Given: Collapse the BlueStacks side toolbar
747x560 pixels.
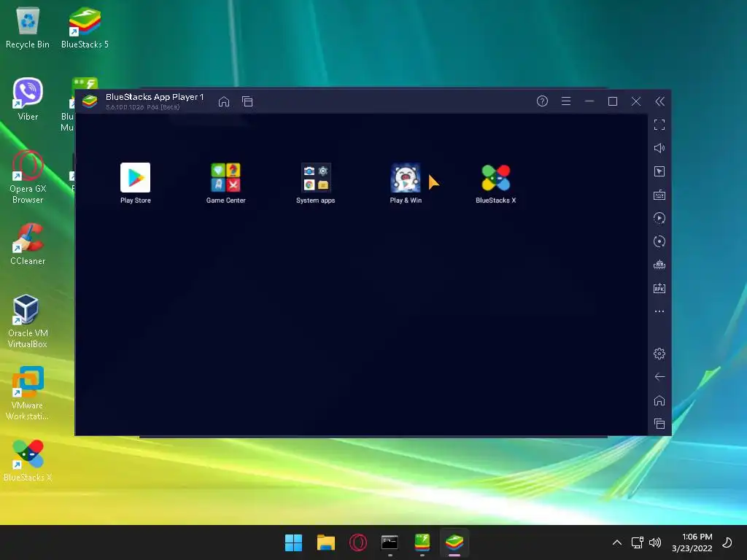Looking at the screenshot, I should pos(659,101).
